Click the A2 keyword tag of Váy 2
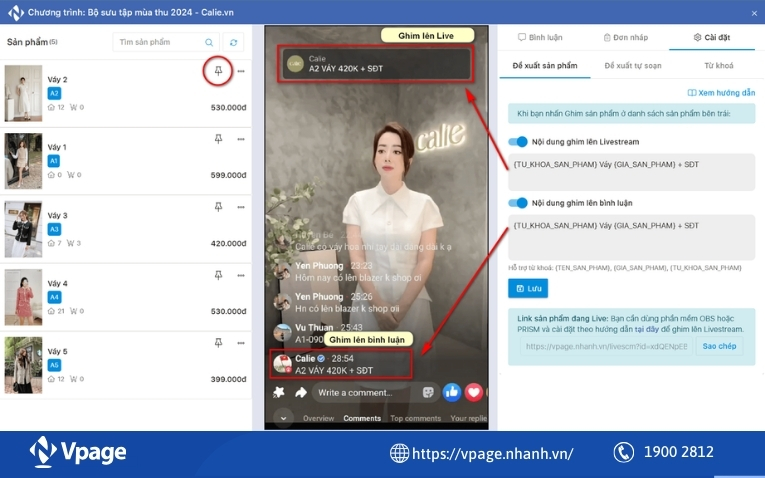 pyautogui.click(x=54, y=93)
